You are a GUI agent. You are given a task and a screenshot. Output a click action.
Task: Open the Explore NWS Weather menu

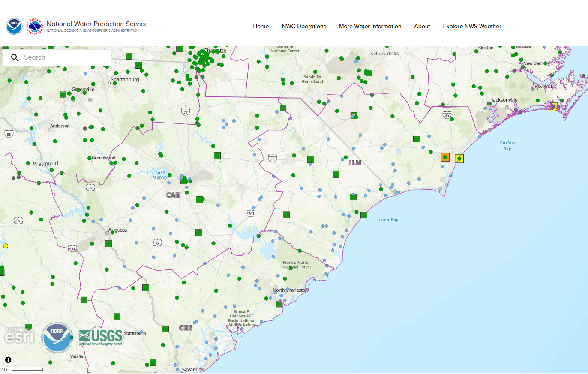click(x=472, y=27)
